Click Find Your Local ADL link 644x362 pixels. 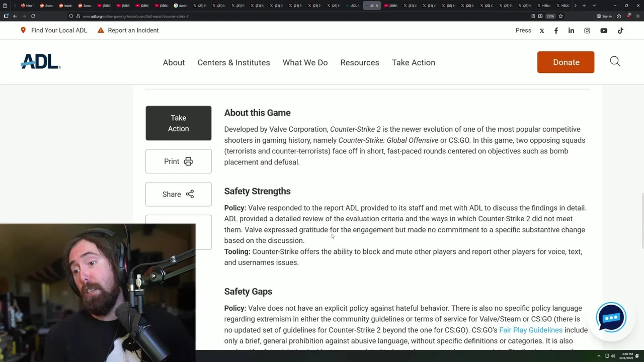click(x=54, y=30)
